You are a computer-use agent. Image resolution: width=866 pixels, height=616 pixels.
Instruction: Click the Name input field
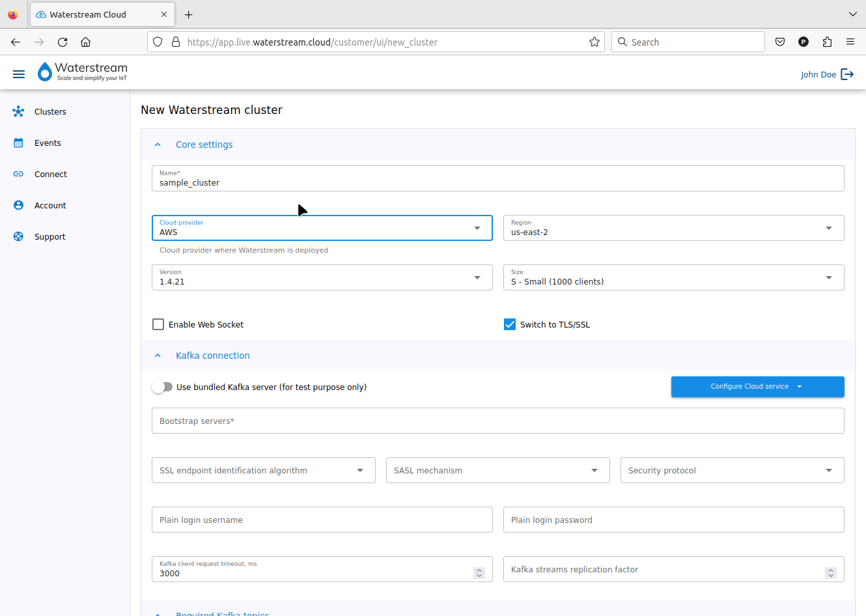(x=498, y=178)
